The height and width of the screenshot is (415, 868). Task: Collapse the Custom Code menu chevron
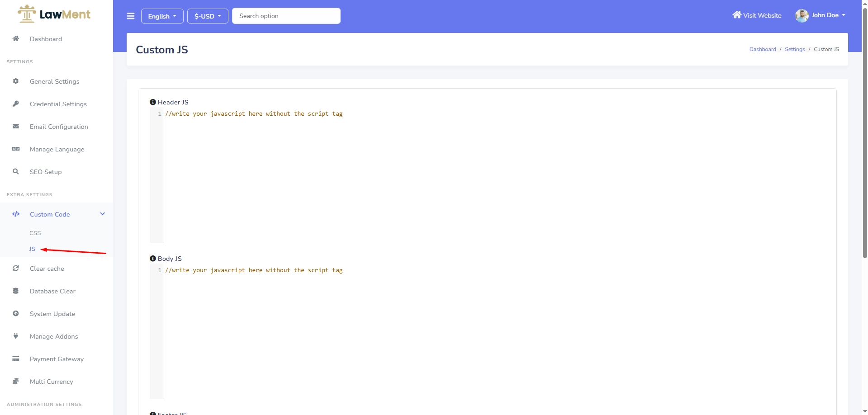(103, 214)
